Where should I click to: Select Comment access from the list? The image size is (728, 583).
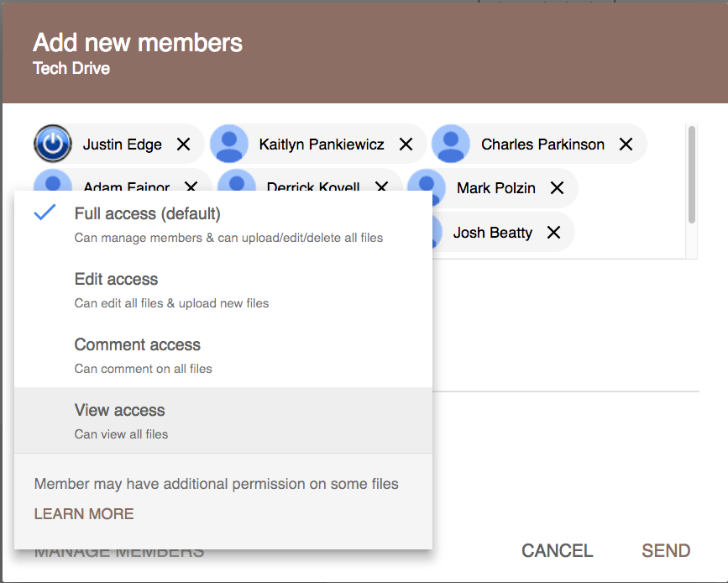[x=137, y=345]
